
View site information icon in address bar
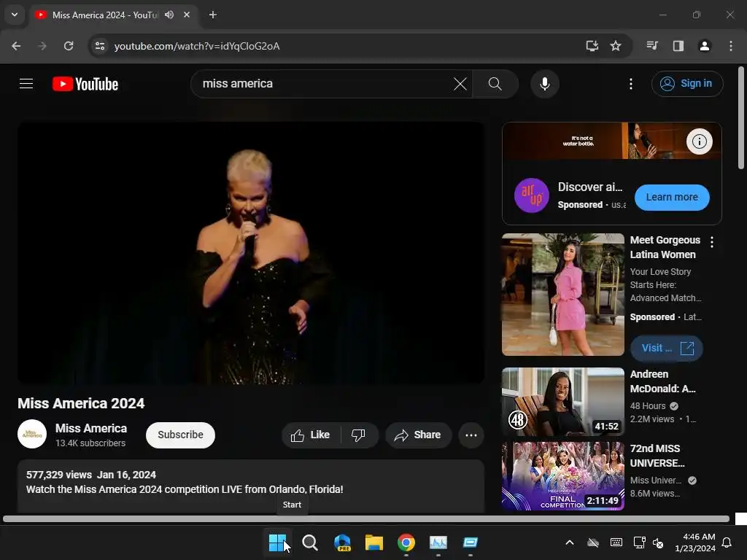pyautogui.click(x=99, y=46)
